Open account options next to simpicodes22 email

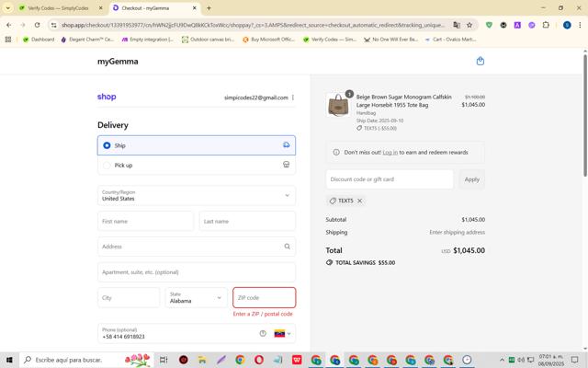click(293, 98)
